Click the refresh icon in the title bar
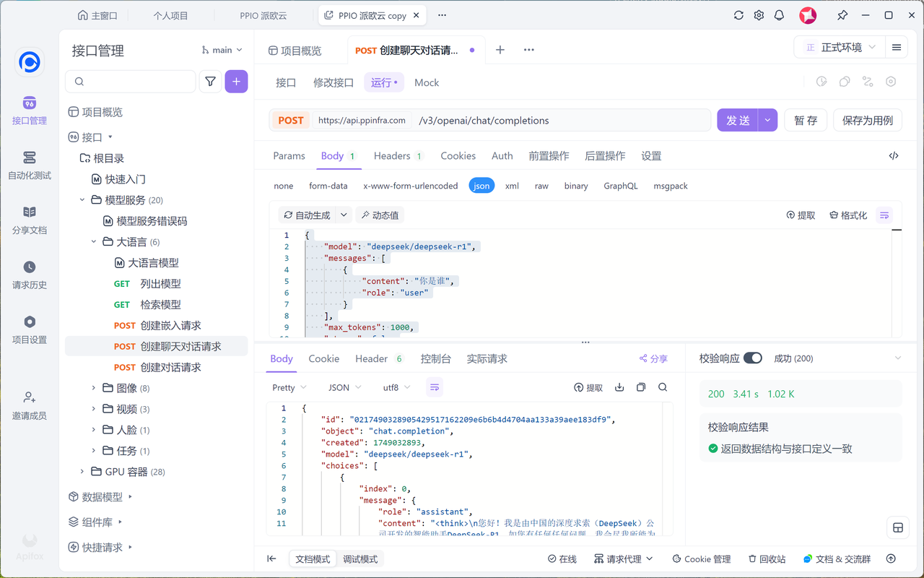The height and width of the screenshot is (578, 924). pyautogui.click(x=738, y=15)
